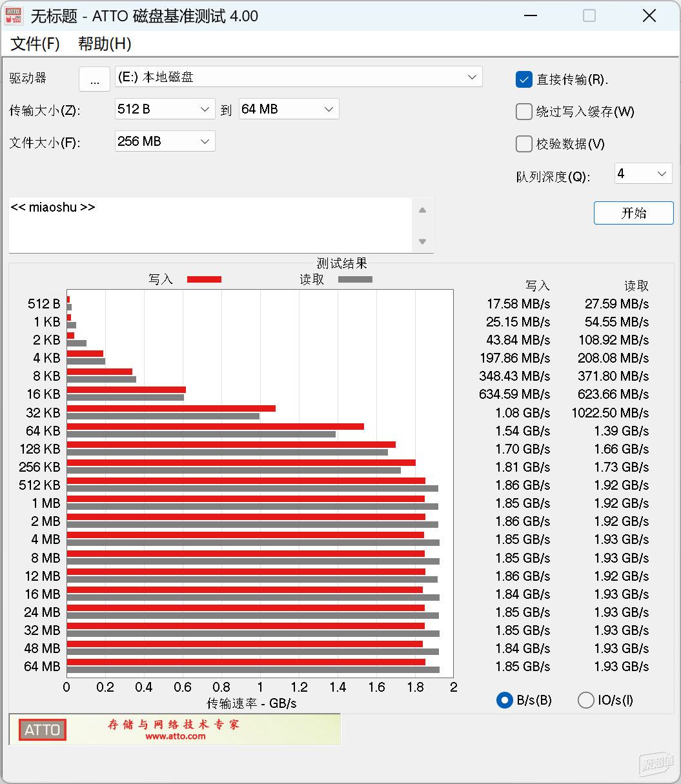Click the 读取 results column header
This screenshot has height=784, width=681.
tap(636, 286)
